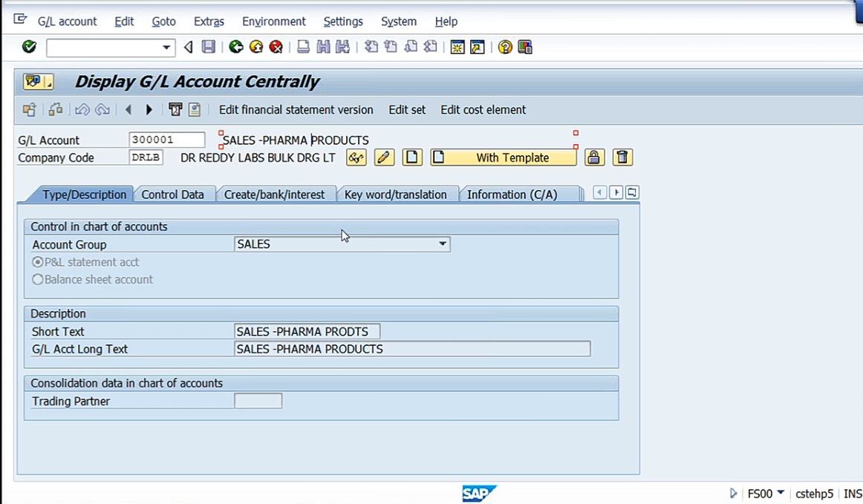Click the document icon left of Edit financial statement
This screenshot has height=504, width=863.
tap(195, 110)
